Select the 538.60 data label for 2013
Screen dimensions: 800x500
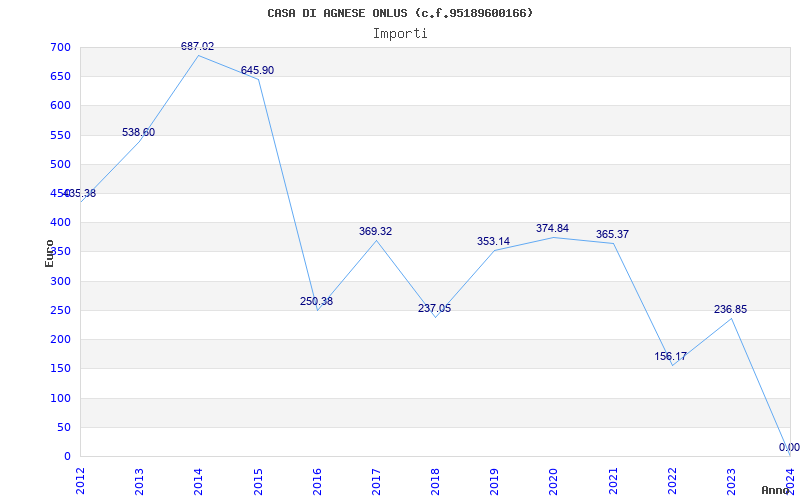pos(138,132)
